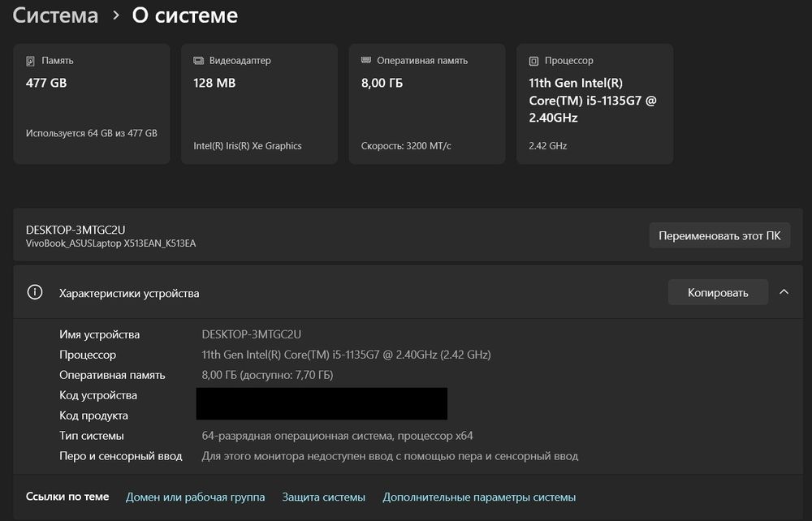812x521 pixels.
Task: Click the i5-1135G7 processor value in specs
Action: click(x=346, y=355)
